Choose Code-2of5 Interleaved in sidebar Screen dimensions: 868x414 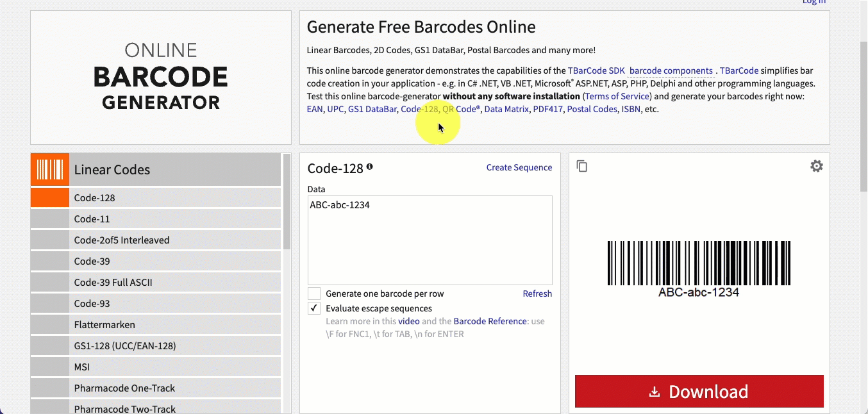[x=122, y=240]
